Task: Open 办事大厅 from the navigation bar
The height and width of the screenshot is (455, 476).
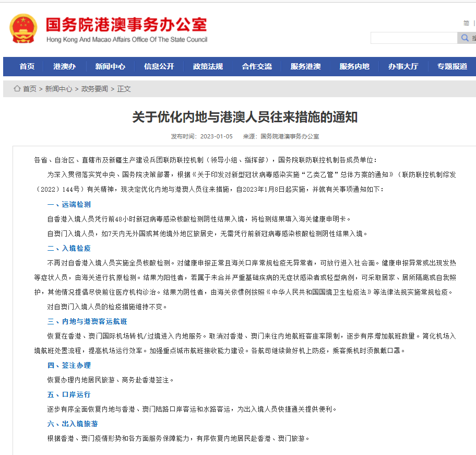Action: click(x=403, y=66)
